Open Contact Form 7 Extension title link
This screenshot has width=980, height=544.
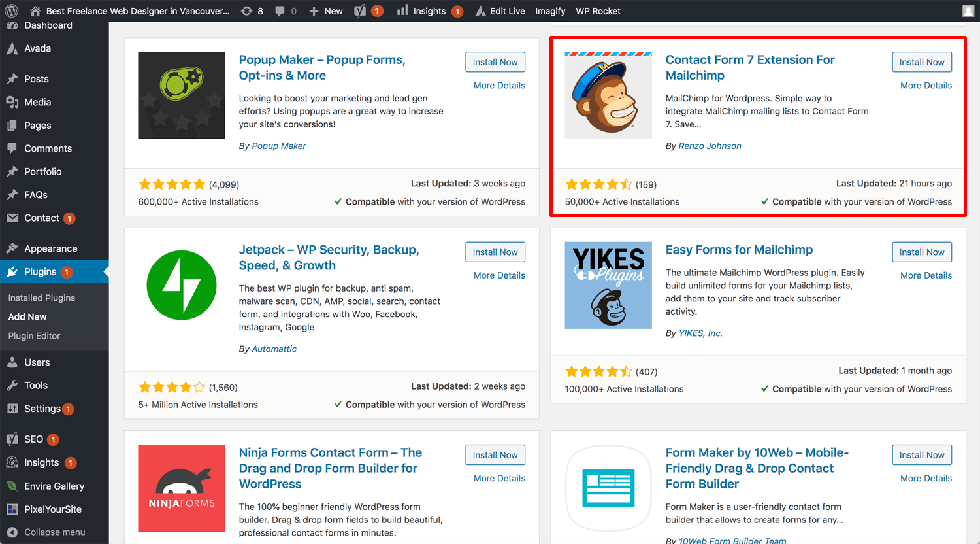pyautogui.click(x=750, y=67)
